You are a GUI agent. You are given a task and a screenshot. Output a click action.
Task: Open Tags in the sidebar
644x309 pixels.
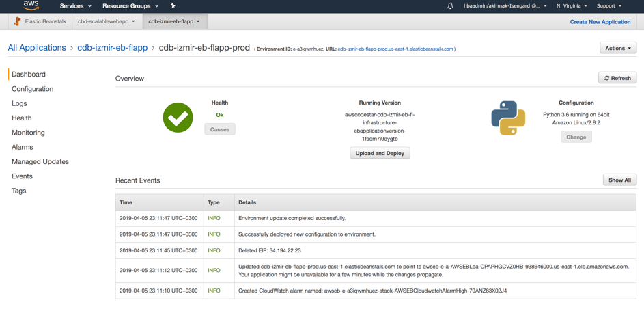pyautogui.click(x=18, y=191)
